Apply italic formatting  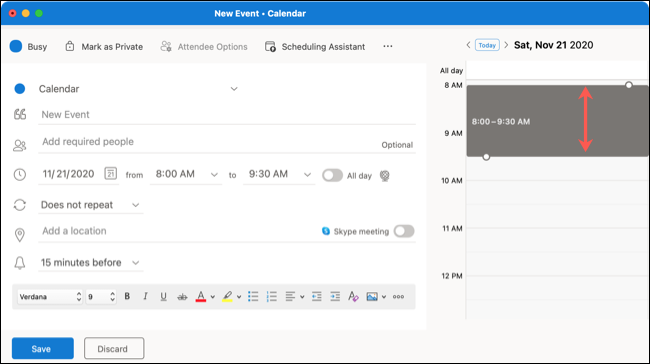click(145, 296)
